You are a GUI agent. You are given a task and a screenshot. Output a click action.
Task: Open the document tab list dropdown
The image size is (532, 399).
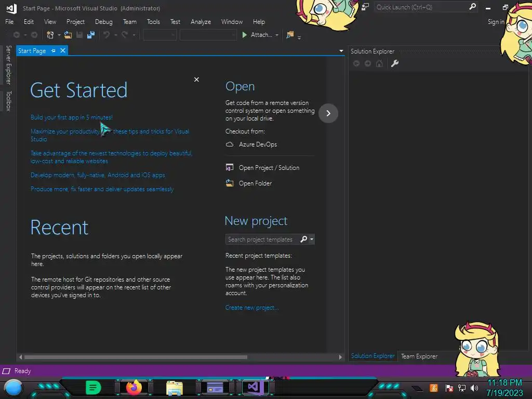coord(341,51)
